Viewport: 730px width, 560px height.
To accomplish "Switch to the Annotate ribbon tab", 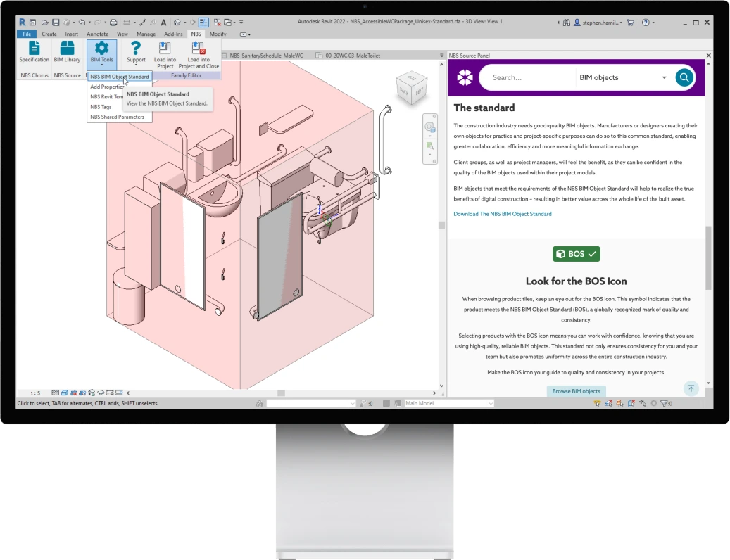I will coord(98,34).
